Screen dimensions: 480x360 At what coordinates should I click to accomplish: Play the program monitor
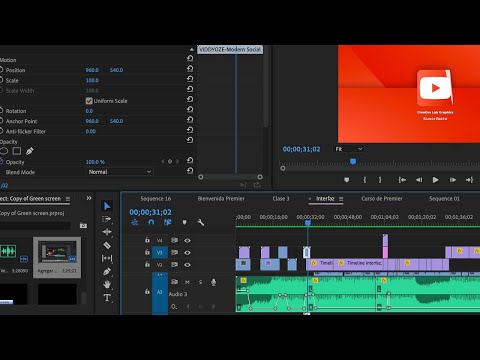(x=435, y=180)
